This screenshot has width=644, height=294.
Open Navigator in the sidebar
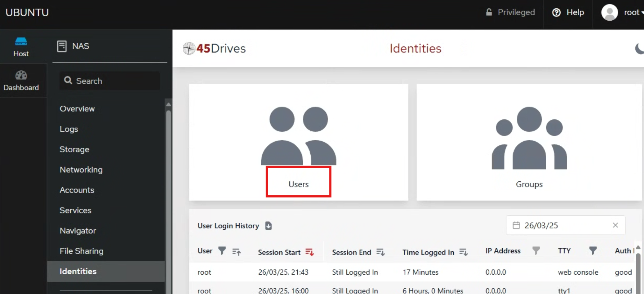point(78,231)
